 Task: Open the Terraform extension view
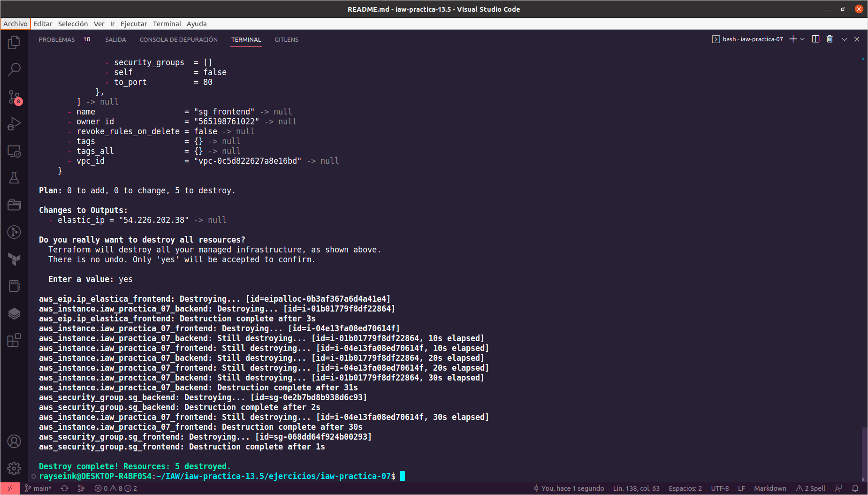coord(14,259)
